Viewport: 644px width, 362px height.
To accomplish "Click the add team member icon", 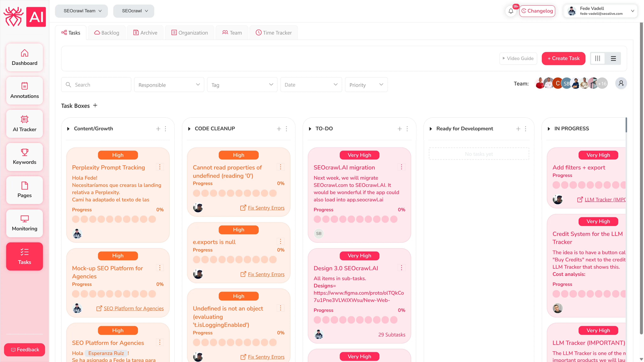I will click(621, 83).
